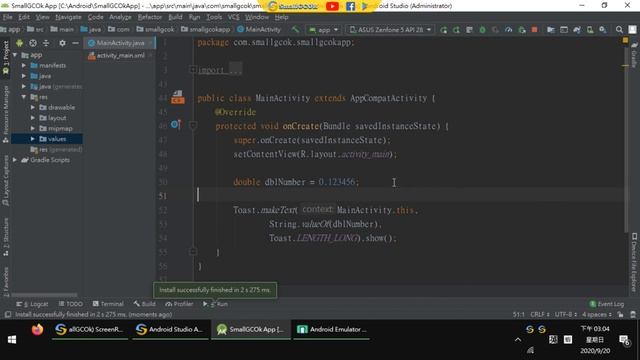The image size is (640, 360).
Task: Click the Attach Debugger icon left of Stop
Action: coord(522,30)
